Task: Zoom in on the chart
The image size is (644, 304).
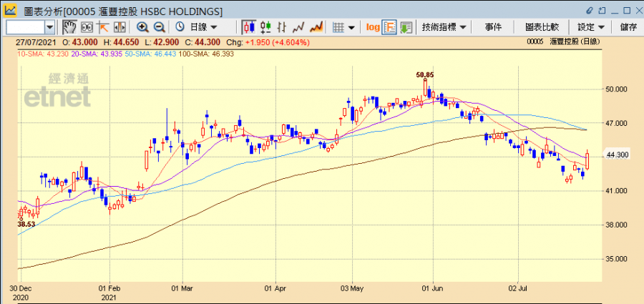Action: coord(142,27)
